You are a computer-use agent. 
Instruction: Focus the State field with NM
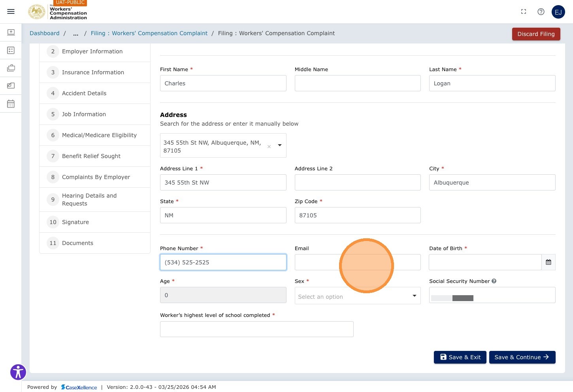point(223,215)
